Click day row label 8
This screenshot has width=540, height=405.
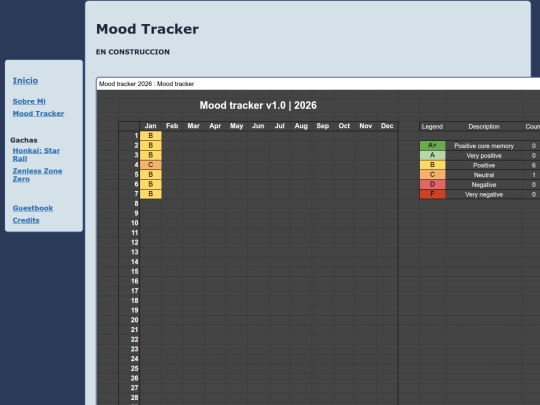pyautogui.click(x=136, y=204)
